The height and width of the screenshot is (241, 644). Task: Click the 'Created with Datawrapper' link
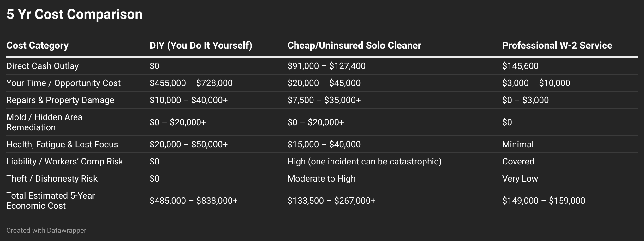pyautogui.click(x=46, y=230)
